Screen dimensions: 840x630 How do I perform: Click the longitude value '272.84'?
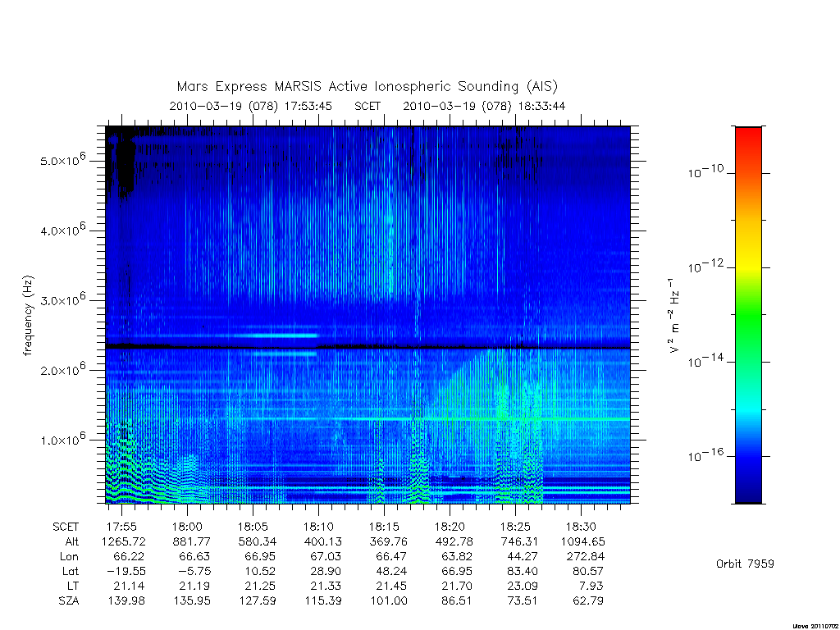coord(586,557)
